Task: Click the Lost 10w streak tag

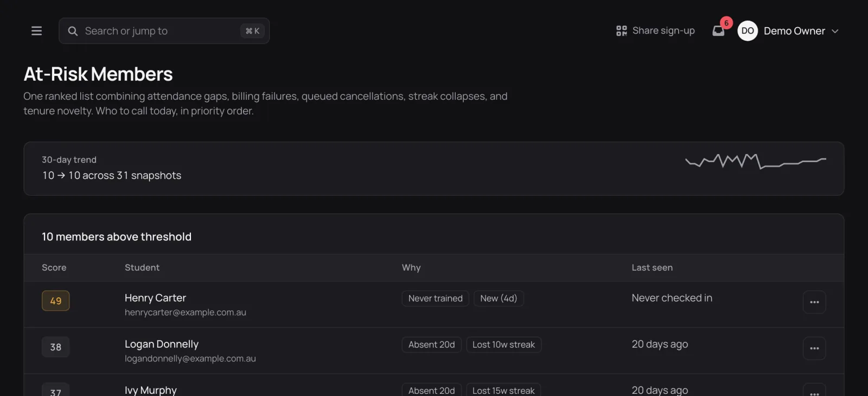Action: tap(504, 344)
